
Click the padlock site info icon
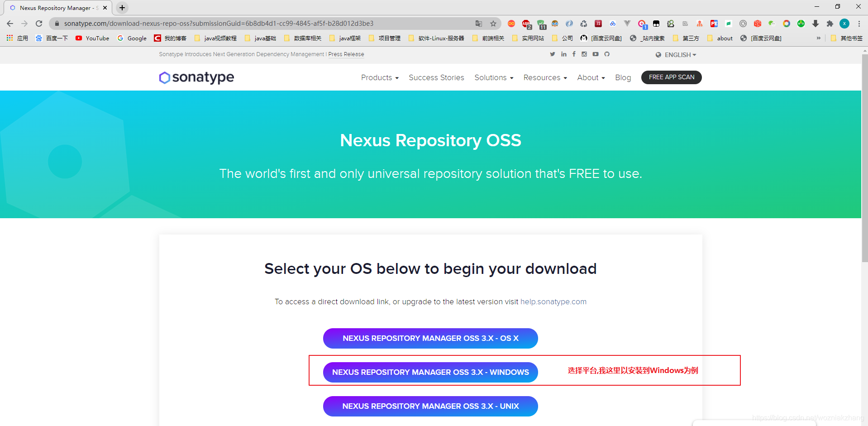click(x=57, y=24)
